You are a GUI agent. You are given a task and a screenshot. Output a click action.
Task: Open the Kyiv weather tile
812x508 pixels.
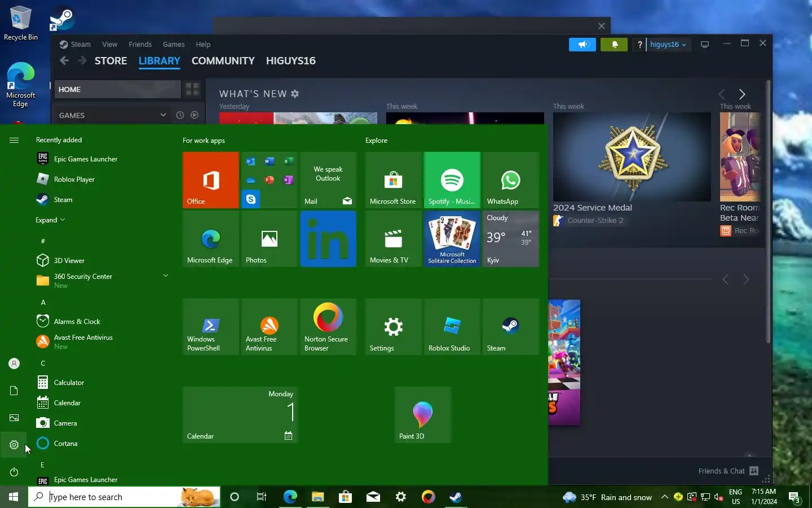(x=511, y=239)
